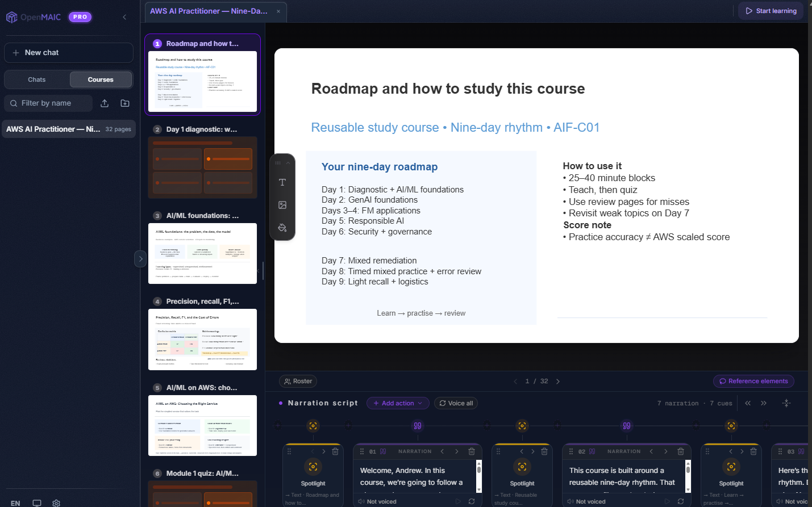This screenshot has height=507, width=812.
Task: Move narration 01 card left
Action: [442, 452]
